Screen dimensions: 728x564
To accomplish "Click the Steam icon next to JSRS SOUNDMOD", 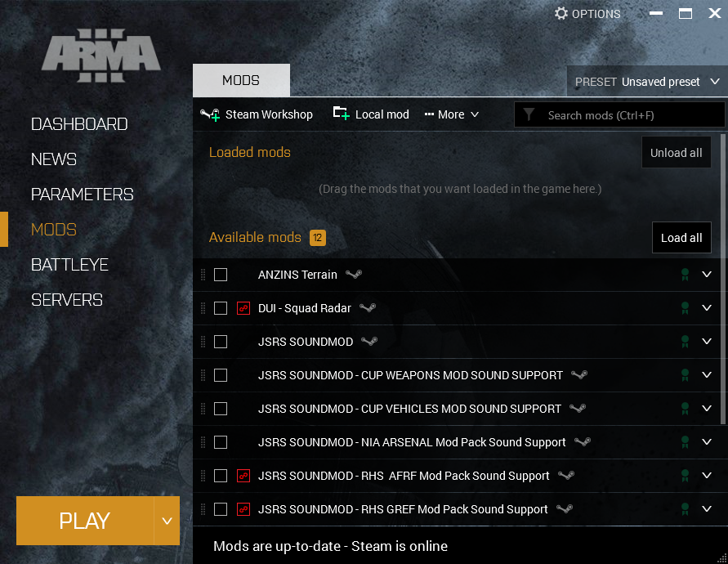I will [x=369, y=342].
